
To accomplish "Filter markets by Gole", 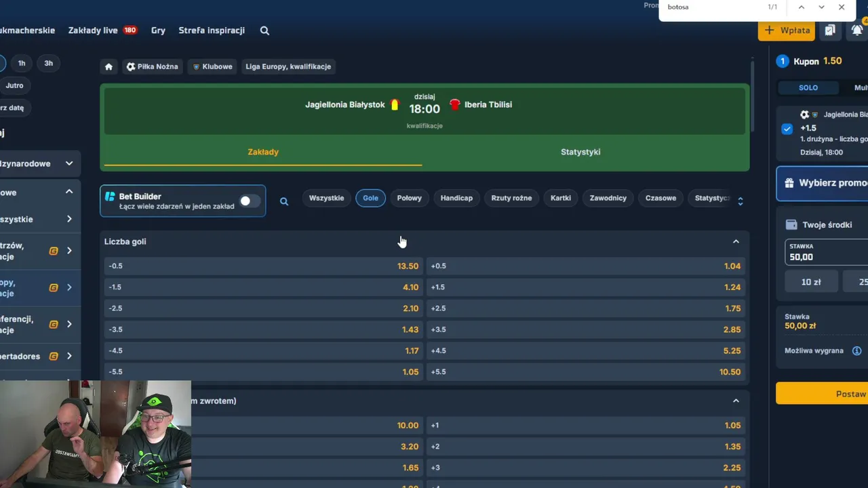I will pyautogui.click(x=370, y=198).
